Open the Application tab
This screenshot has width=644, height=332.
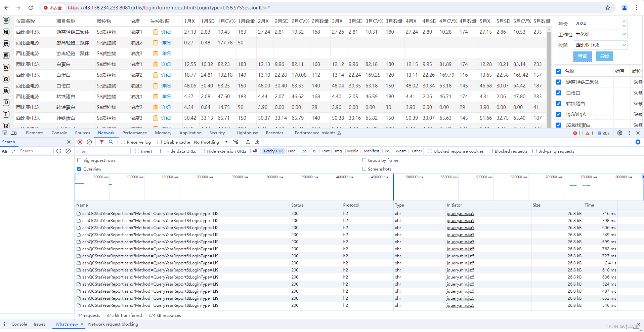[x=190, y=133]
